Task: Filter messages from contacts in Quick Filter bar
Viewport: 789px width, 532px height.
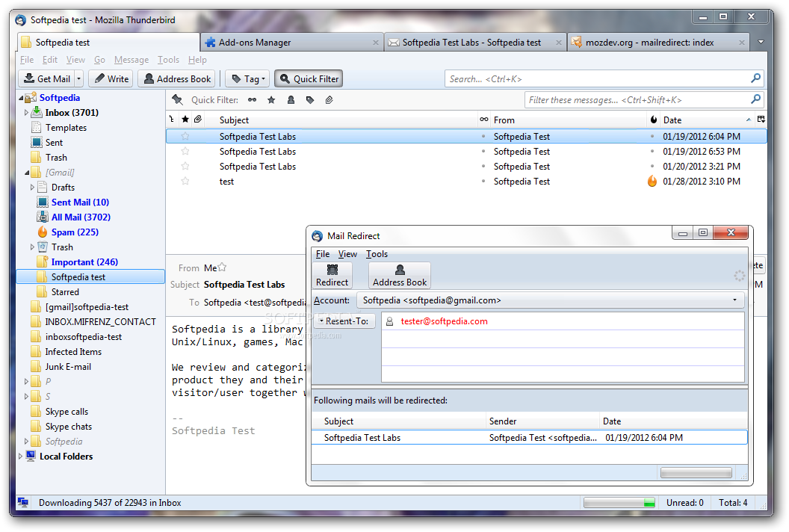Action: click(x=291, y=100)
